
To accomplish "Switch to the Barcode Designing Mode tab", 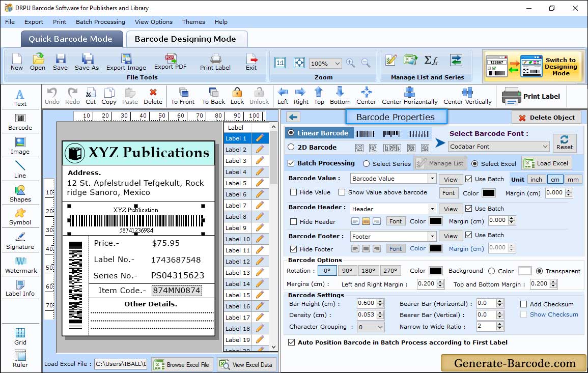I will click(x=186, y=39).
